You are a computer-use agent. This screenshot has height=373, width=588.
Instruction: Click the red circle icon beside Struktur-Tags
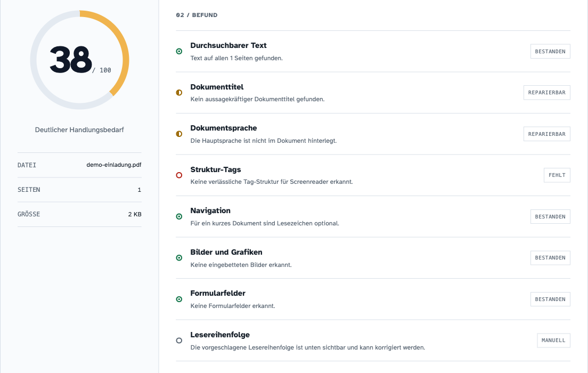point(179,175)
